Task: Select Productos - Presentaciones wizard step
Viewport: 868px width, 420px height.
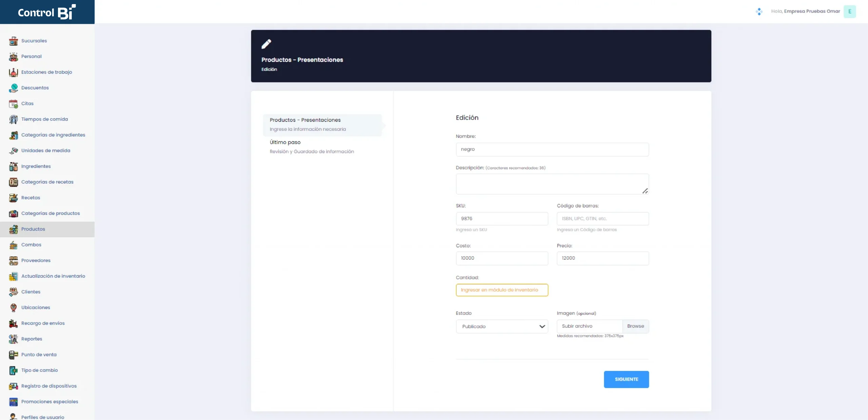Action: pyautogui.click(x=322, y=125)
